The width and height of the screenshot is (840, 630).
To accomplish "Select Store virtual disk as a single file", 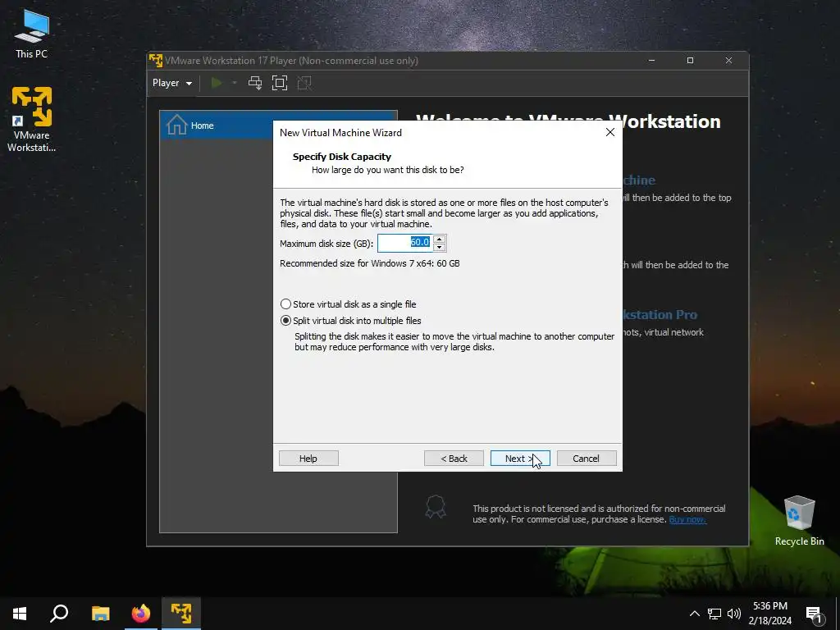I will [x=348, y=304].
